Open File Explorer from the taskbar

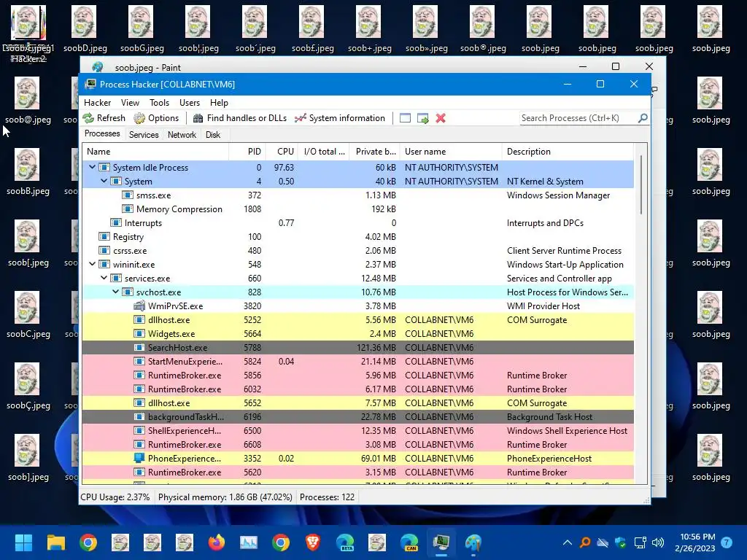55,542
